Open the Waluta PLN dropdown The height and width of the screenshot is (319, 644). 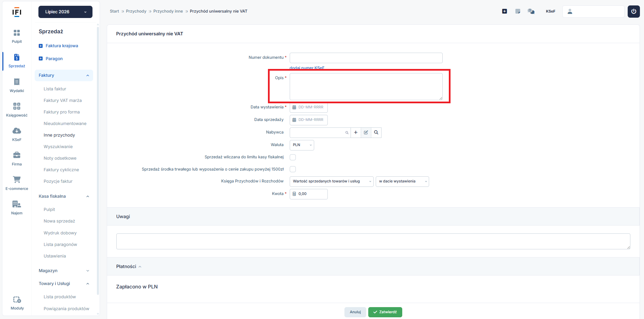[x=302, y=145]
